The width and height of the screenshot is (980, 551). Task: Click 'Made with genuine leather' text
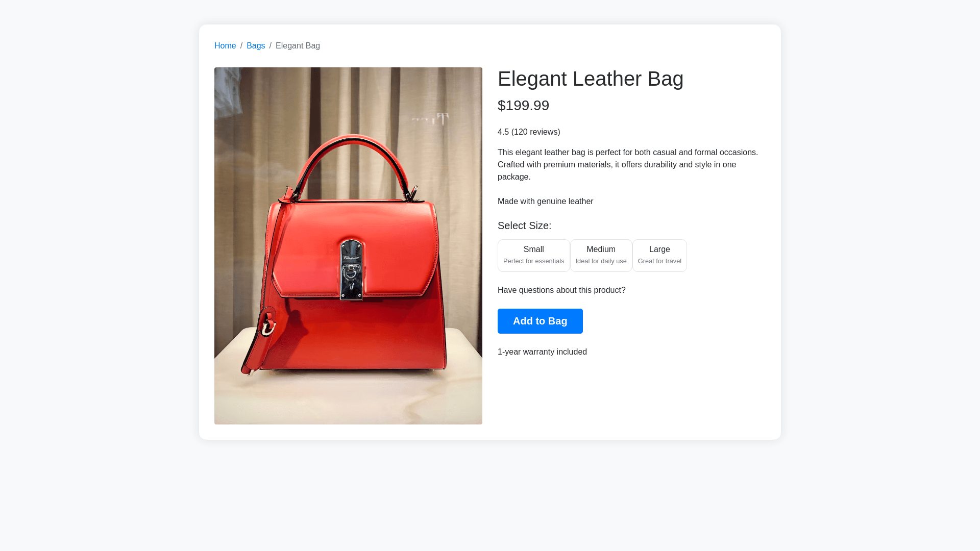pos(545,202)
